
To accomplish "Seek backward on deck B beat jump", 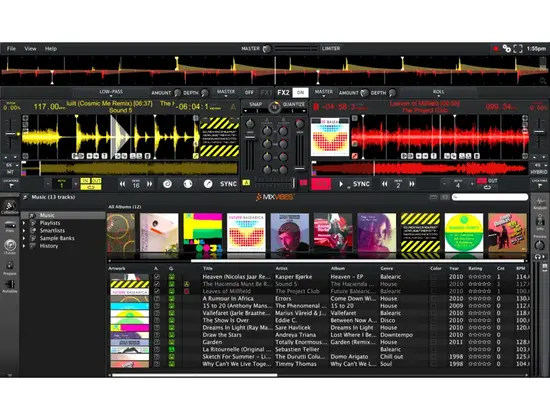I will pyautogui.click(x=385, y=184).
